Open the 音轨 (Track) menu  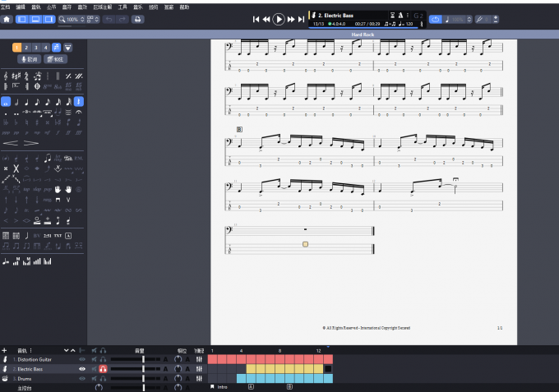tap(35, 6)
